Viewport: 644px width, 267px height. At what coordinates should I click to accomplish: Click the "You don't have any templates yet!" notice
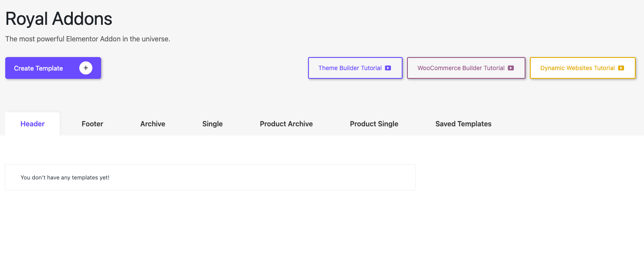click(x=65, y=178)
